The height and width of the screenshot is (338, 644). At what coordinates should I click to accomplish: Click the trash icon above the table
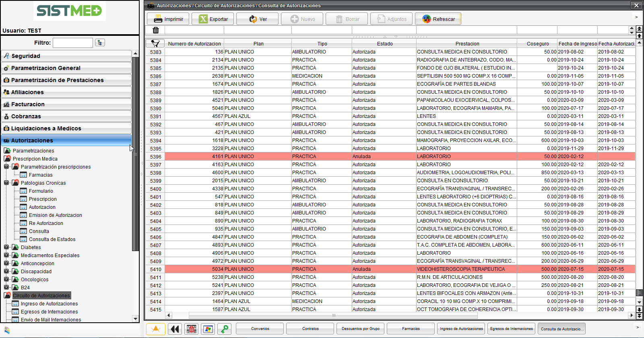coord(156,30)
